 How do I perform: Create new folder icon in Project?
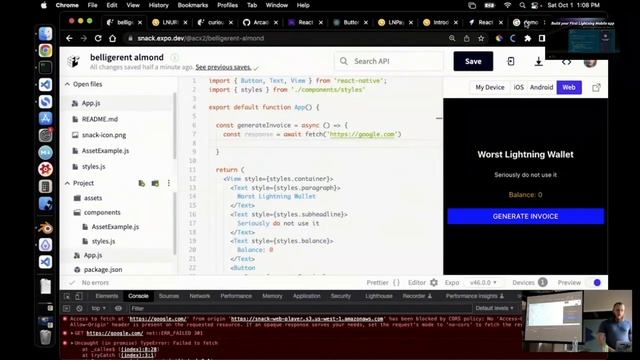point(155,183)
